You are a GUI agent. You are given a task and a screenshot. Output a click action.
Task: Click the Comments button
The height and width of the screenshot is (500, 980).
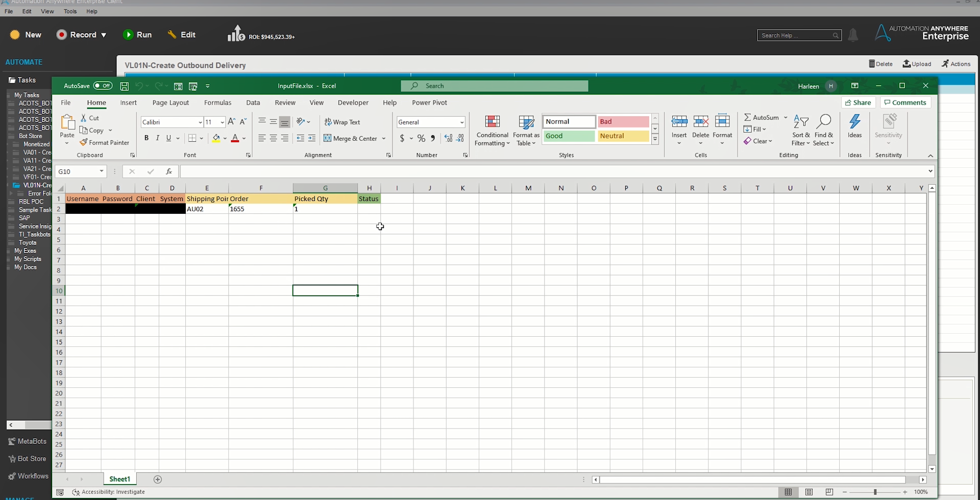coord(905,103)
